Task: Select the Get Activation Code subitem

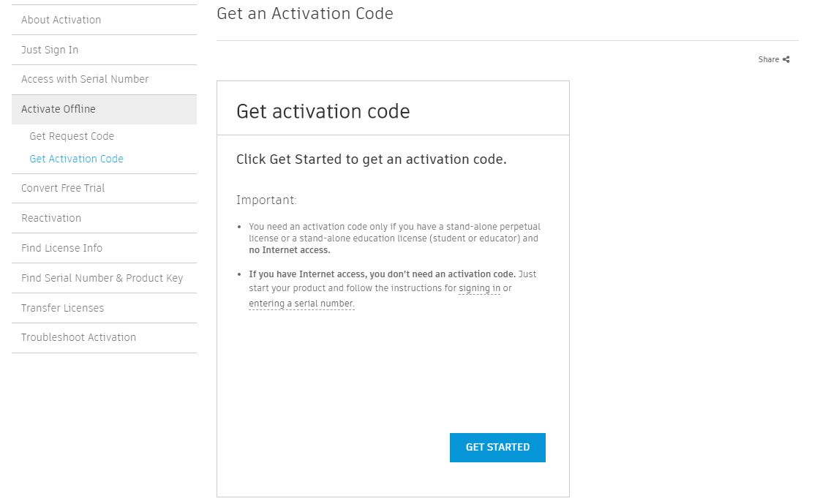Action: tap(76, 159)
